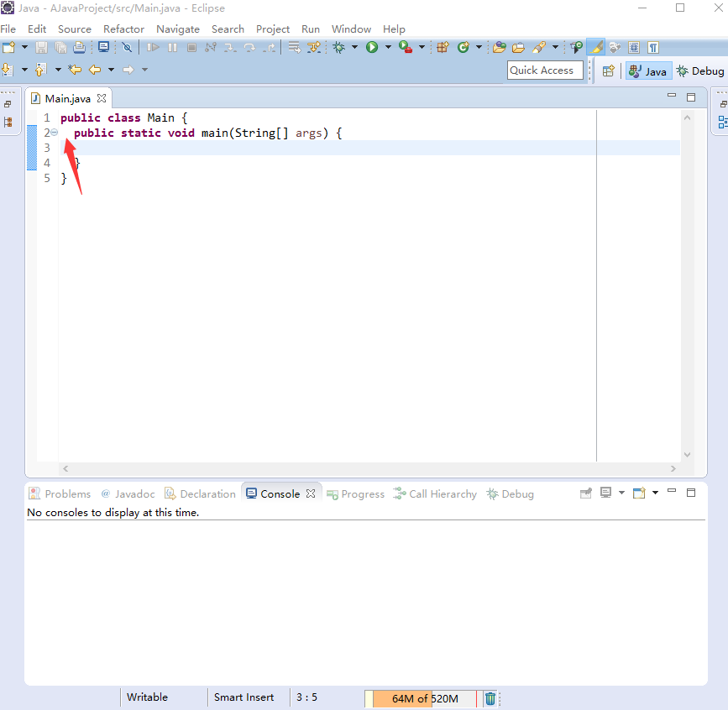The width and height of the screenshot is (728, 710).
Task: Open the Debug button dropdown arrow
Action: (x=355, y=48)
